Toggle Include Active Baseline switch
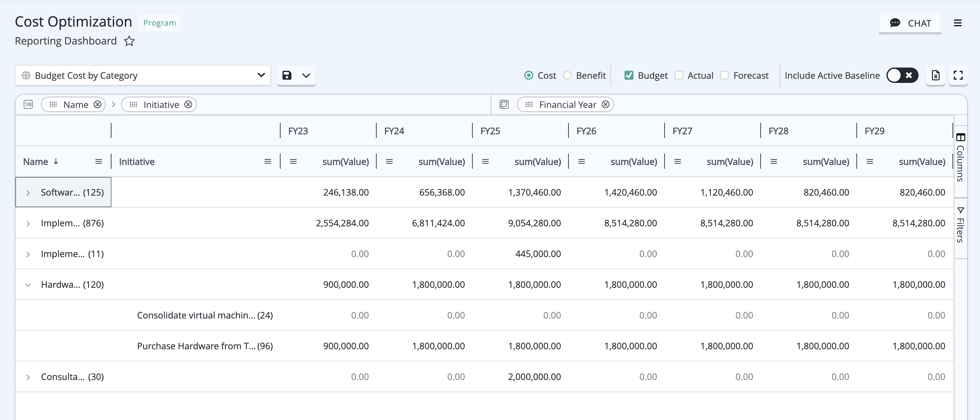Viewport: 980px width, 420px height. [x=902, y=75]
